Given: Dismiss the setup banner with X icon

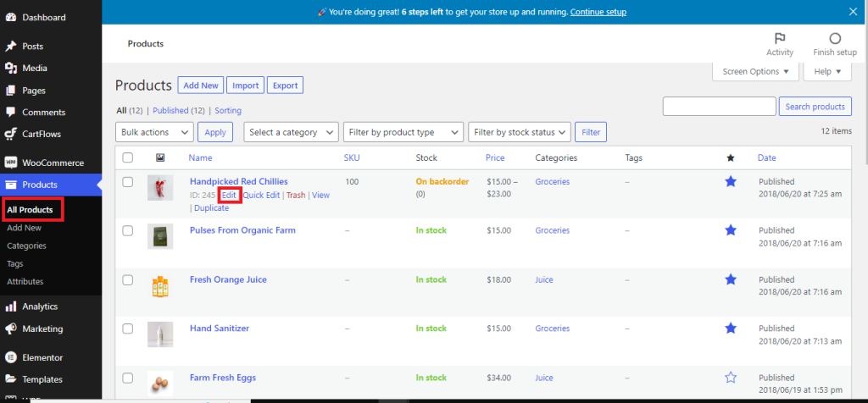Looking at the screenshot, I should pos(852,12).
